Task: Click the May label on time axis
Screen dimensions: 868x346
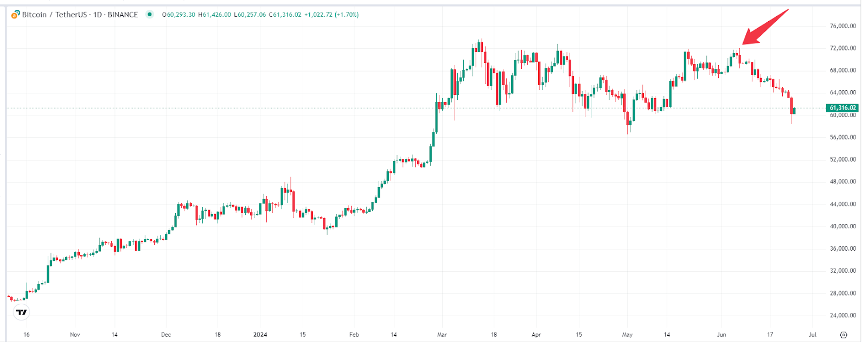Action: coord(627,335)
